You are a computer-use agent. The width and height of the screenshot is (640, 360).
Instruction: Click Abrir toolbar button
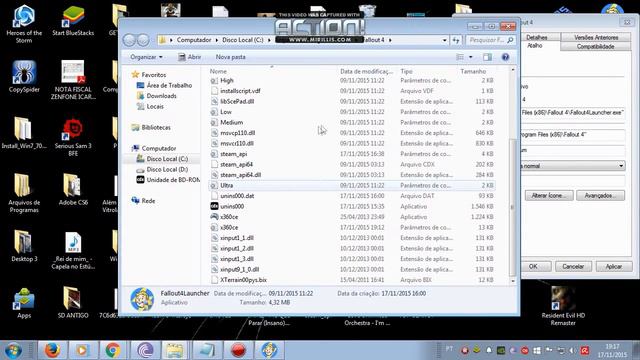[x=190, y=57]
